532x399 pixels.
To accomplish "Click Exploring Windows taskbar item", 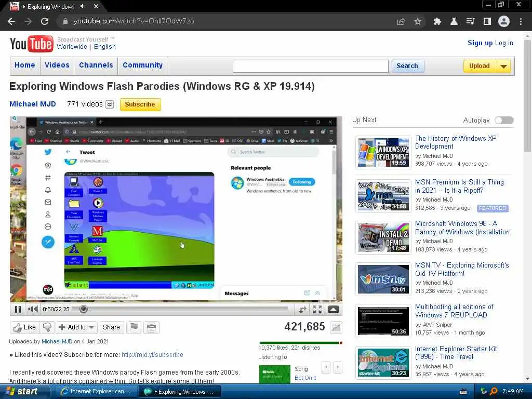I will tap(180, 391).
